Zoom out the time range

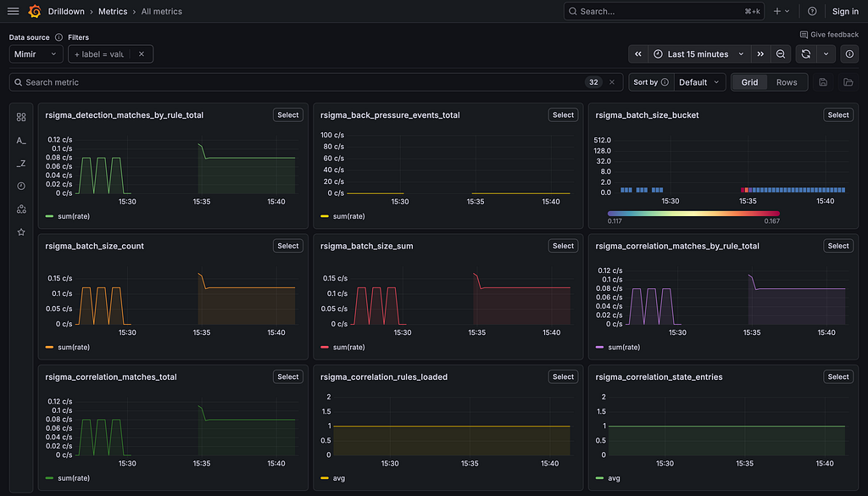click(781, 54)
